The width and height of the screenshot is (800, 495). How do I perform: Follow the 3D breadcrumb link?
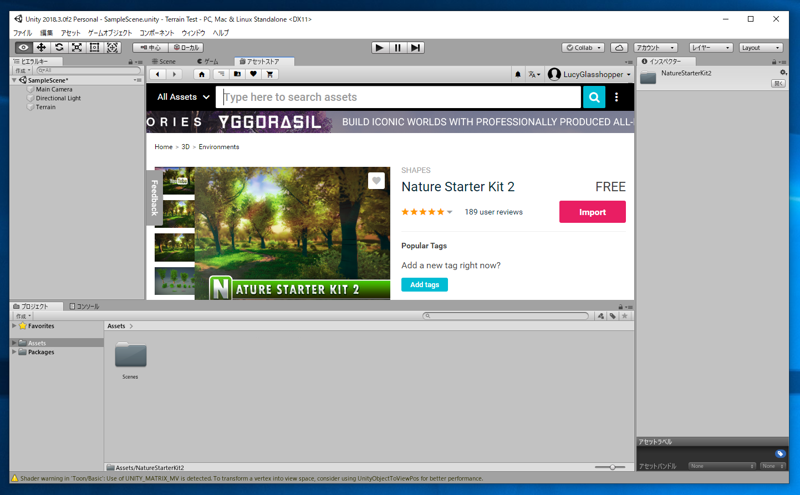click(x=185, y=147)
